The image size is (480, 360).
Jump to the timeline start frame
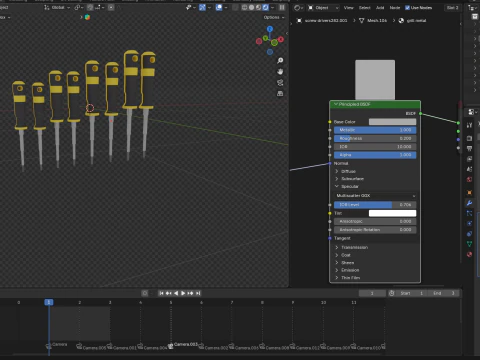(161, 293)
